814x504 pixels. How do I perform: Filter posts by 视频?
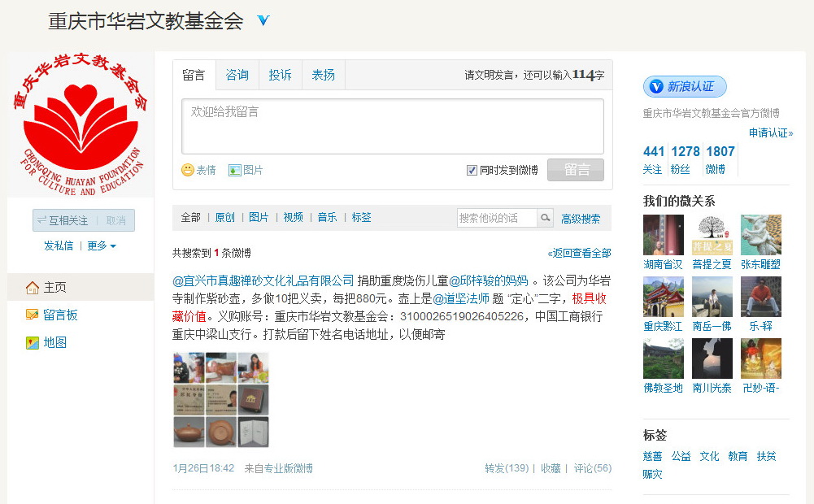point(293,218)
